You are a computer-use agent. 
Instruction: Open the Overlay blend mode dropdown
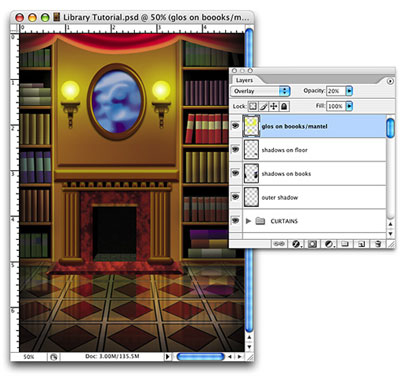[260, 91]
